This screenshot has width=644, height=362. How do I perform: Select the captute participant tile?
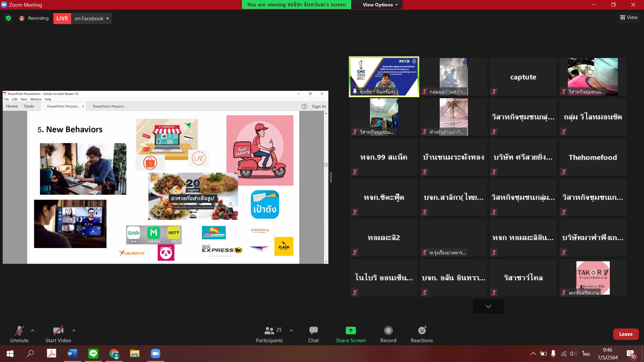pyautogui.click(x=523, y=77)
